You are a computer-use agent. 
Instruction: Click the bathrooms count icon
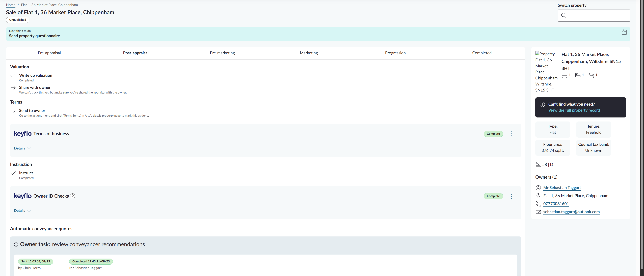[x=578, y=75]
